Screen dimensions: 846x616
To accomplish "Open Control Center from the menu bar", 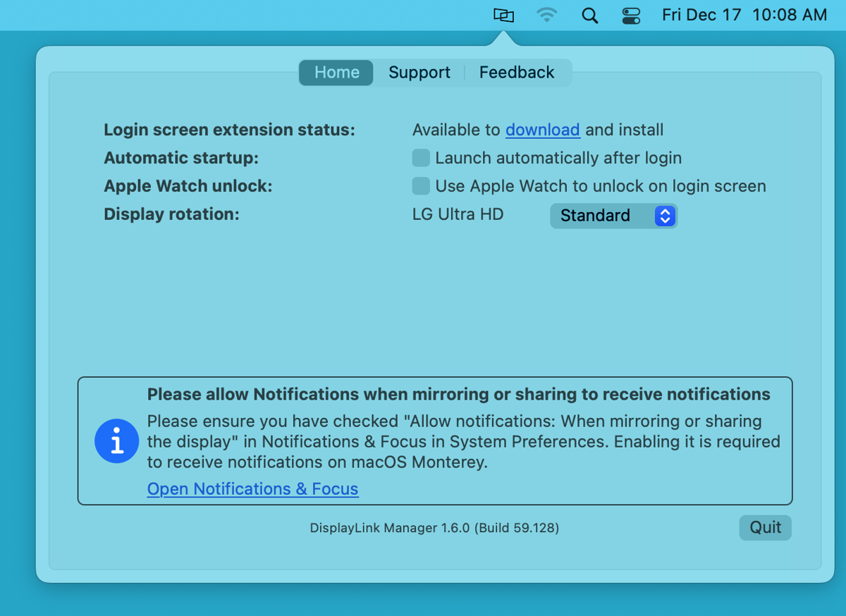I will point(631,15).
